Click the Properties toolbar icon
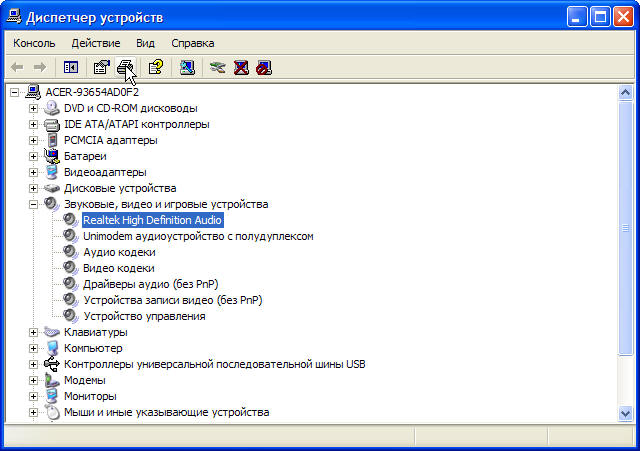640x451 pixels. coord(102,67)
